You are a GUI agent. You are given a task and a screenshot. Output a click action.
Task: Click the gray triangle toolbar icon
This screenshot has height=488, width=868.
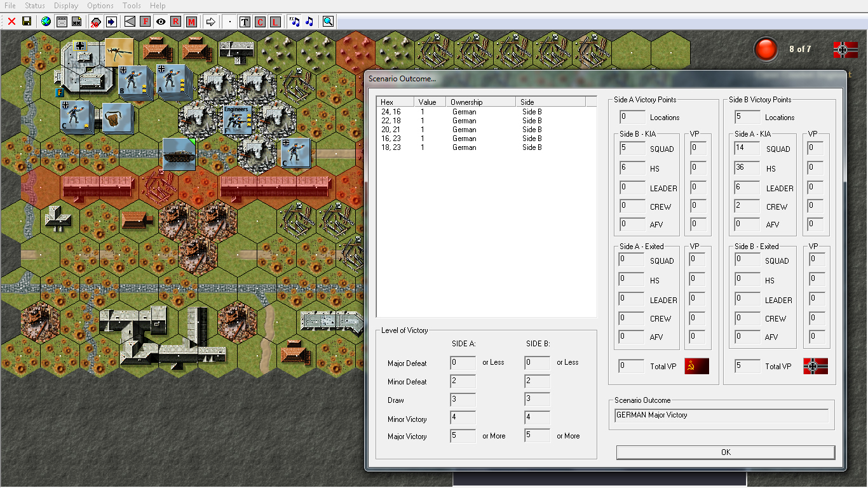tap(130, 22)
